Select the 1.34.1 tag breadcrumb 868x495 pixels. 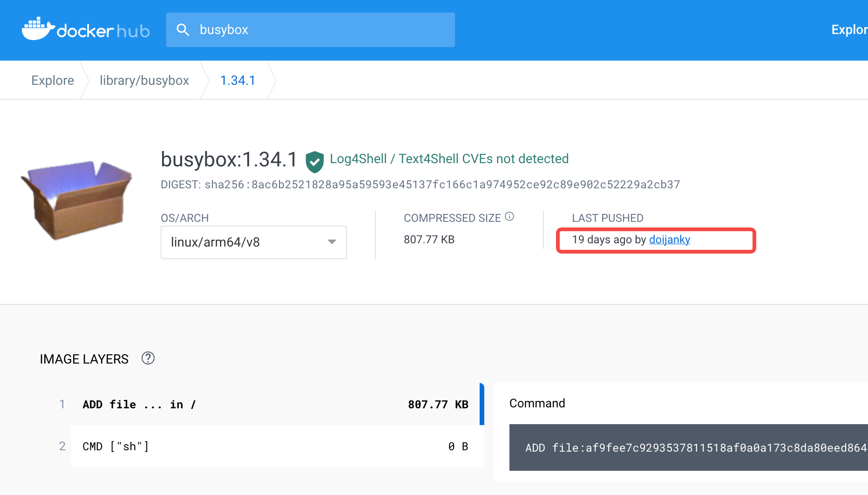[237, 80]
